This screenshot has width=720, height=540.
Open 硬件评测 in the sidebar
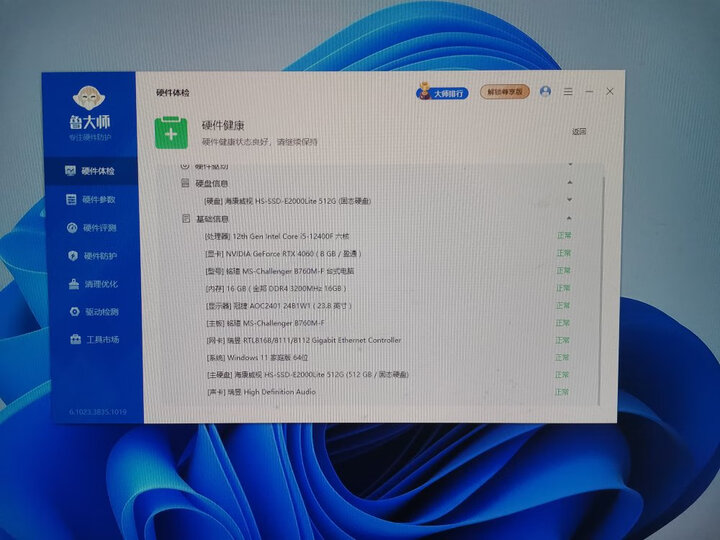92,228
